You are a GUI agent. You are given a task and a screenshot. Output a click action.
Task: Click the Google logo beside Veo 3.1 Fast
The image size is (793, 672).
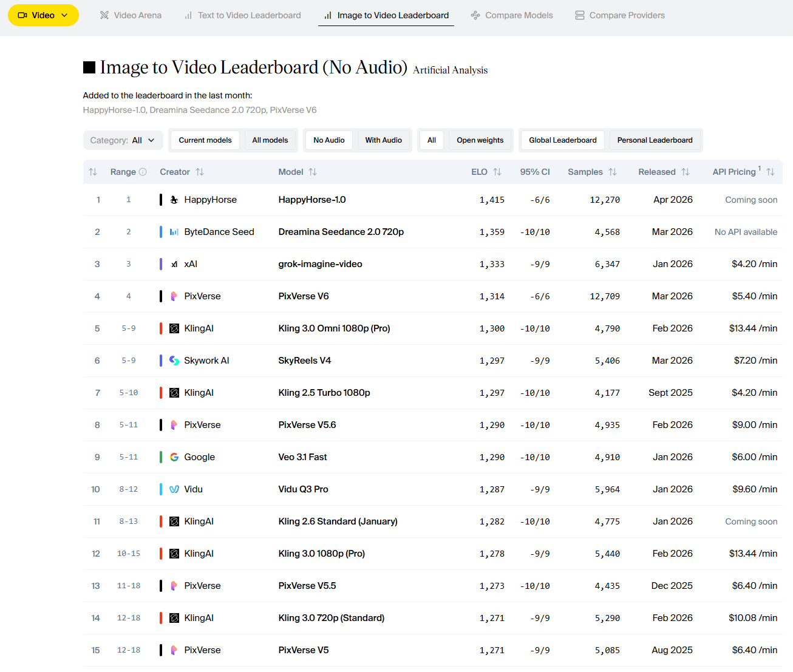pos(173,456)
